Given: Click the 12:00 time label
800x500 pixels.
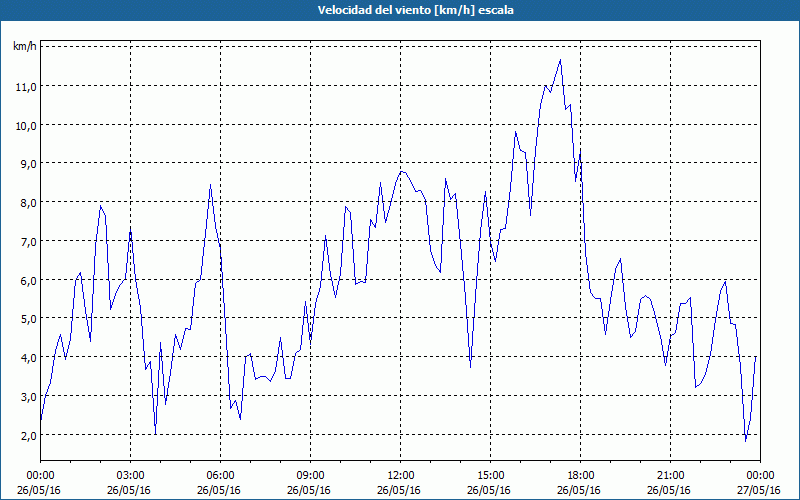Looking at the screenshot, I should click(401, 476).
